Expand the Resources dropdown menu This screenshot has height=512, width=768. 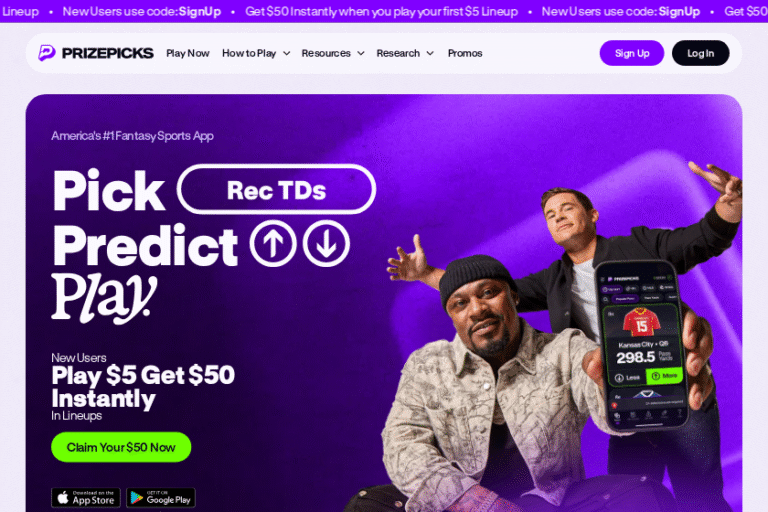tap(333, 53)
